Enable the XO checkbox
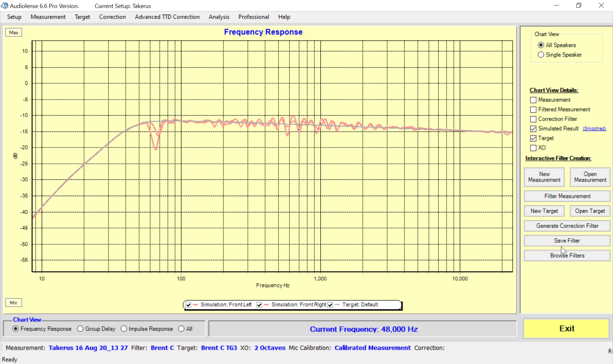The width and height of the screenshot is (613, 364). [533, 148]
